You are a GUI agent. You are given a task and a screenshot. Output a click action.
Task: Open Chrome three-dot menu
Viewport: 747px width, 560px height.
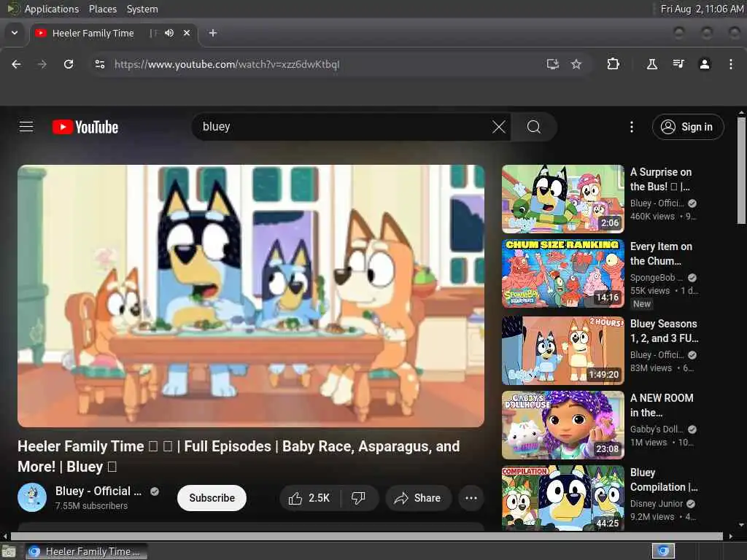pos(731,64)
